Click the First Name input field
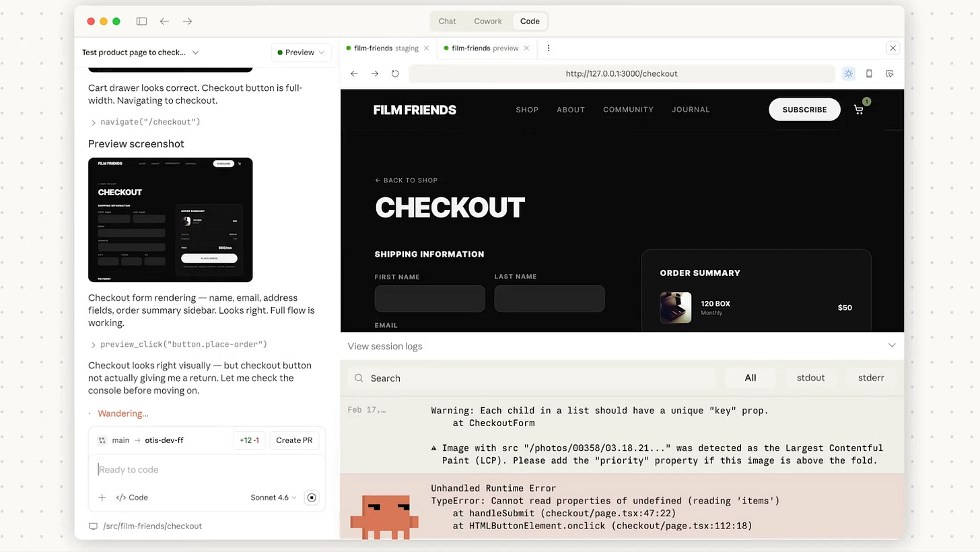This screenshot has width=980, height=552. (x=430, y=298)
